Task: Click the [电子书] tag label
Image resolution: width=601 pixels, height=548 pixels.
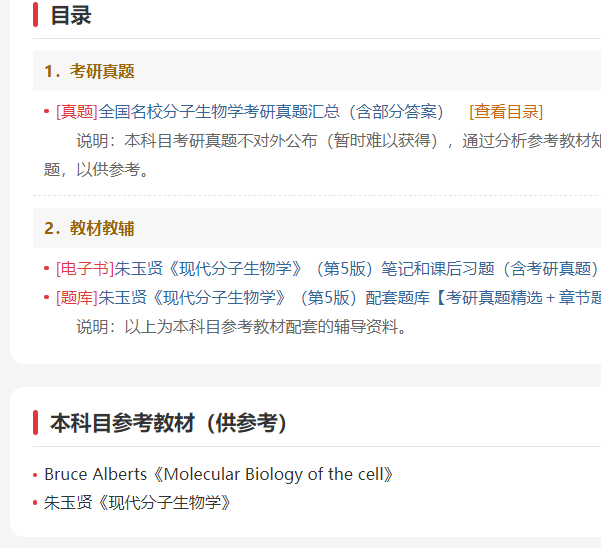Action: coord(85,269)
